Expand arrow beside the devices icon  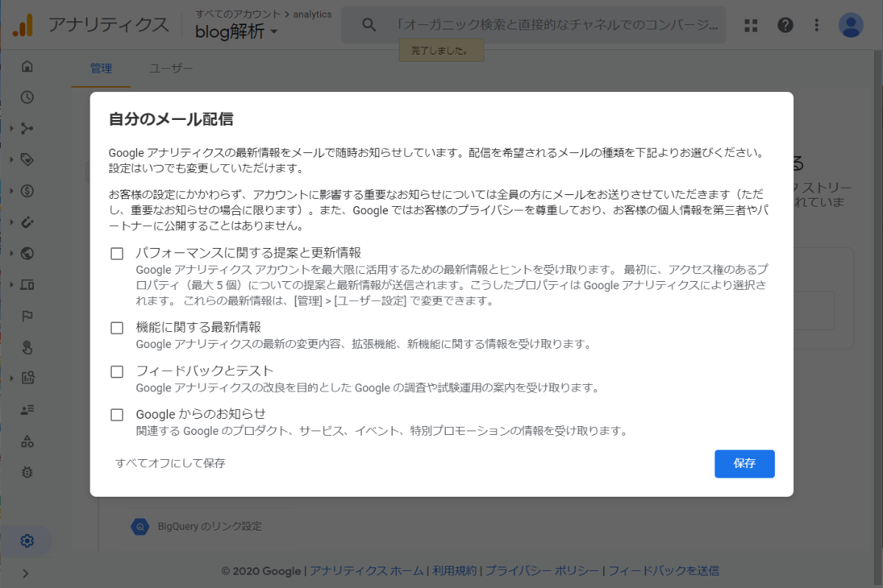tap(12, 285)
